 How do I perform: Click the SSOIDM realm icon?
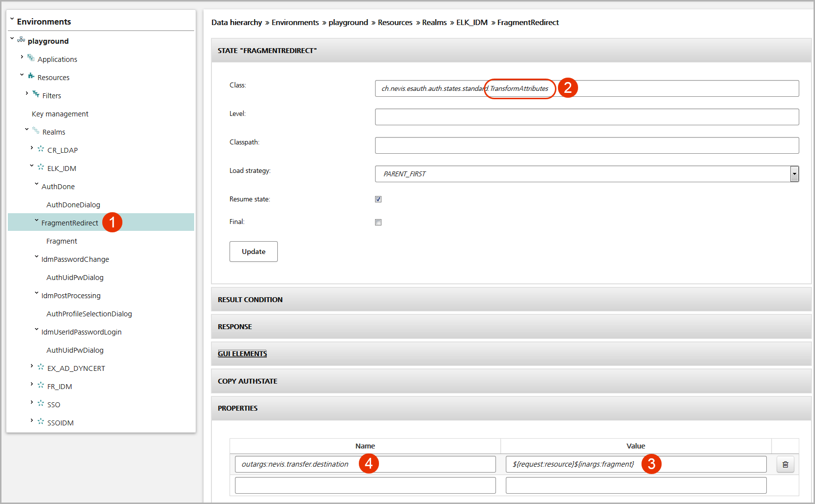41,421
